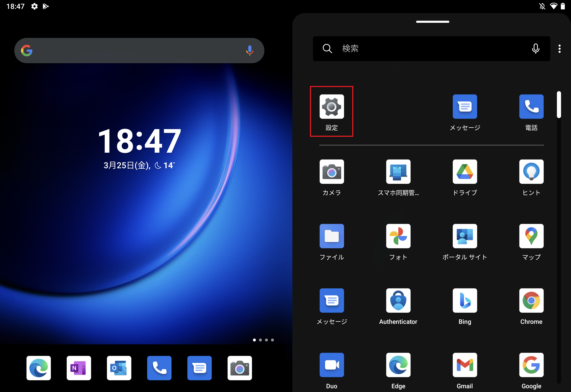Open the フォト app
The height and width of the screenshot is (392, 571).
(x=398, y=236)
